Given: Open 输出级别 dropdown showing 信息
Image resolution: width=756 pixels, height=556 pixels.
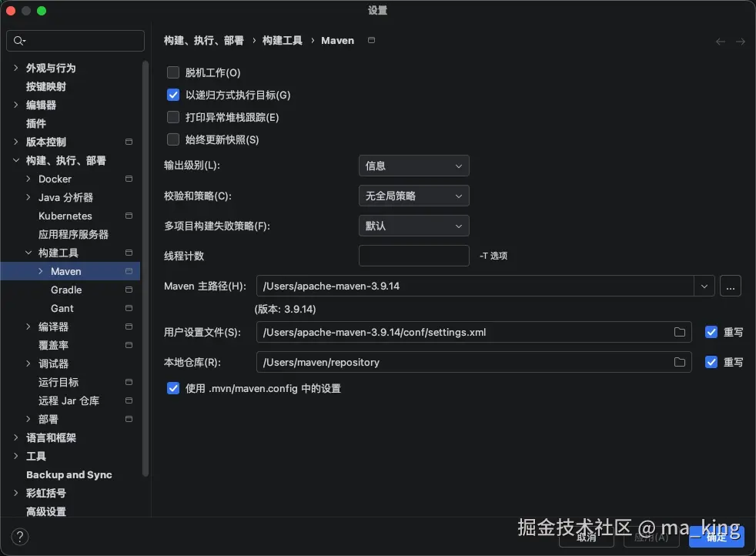Looking at the screenshot, I should [x=413, y=166].
